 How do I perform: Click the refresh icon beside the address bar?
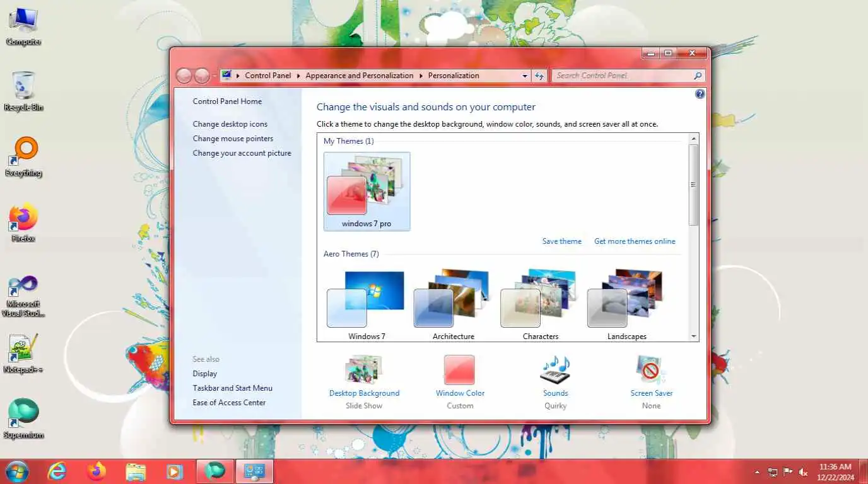pyautogui.click(x=539, y=76)
